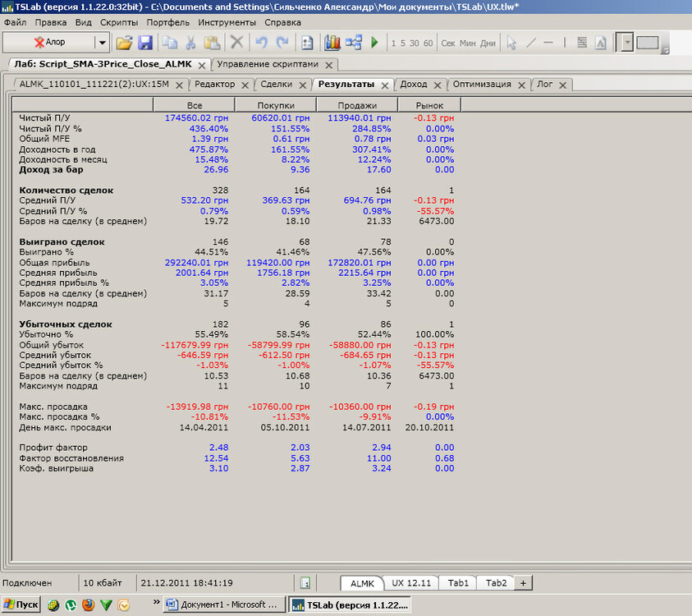Switch to the Сделки tab

277,84
